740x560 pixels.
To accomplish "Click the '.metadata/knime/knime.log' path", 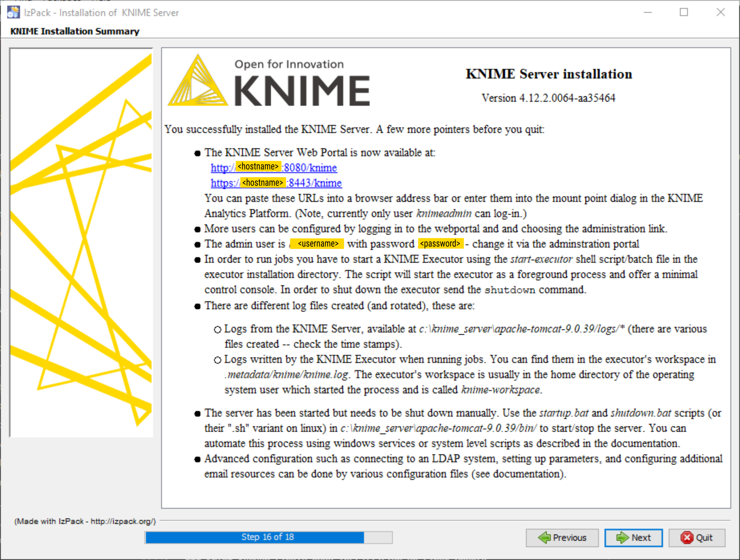I will pyautogui.click(x=286, y=374).
